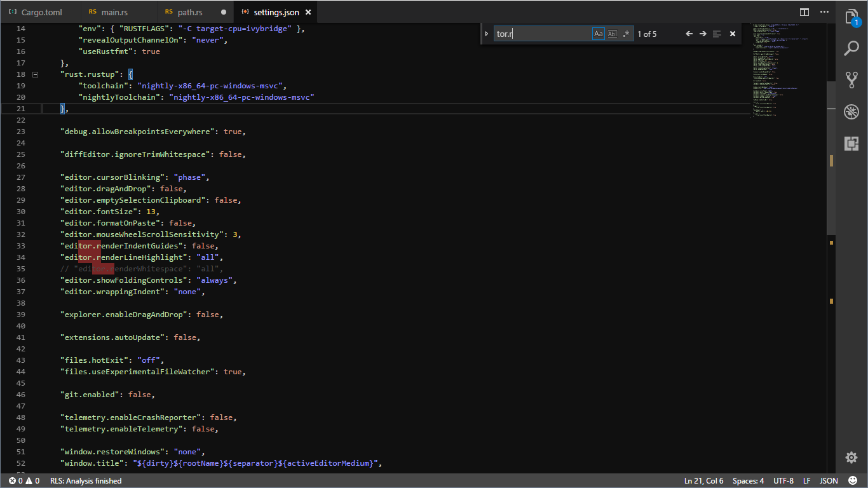Open the More Actions ellipsis menu

pos(825,11)
